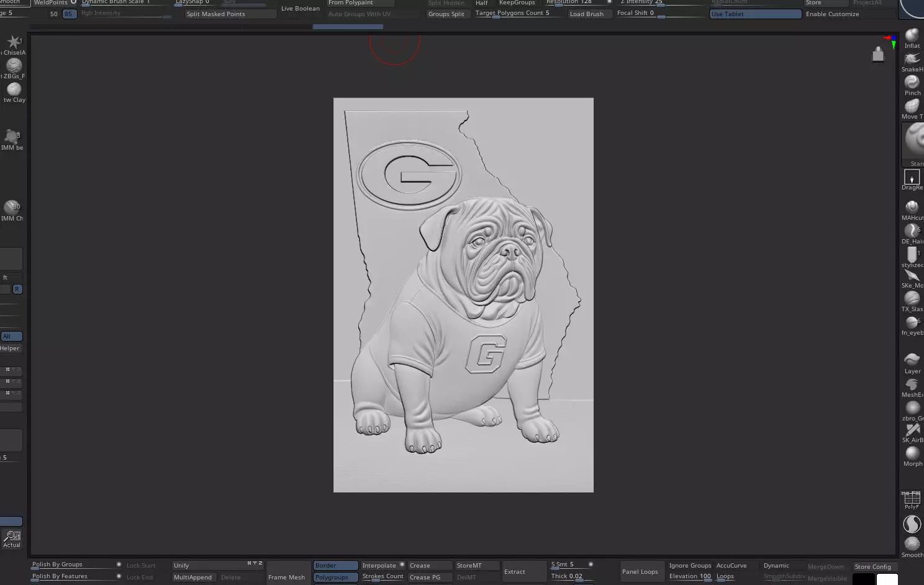This screenshot has height=585, width=924.
Task: Select the stylized brush icon
Action: tap(912, 257)
